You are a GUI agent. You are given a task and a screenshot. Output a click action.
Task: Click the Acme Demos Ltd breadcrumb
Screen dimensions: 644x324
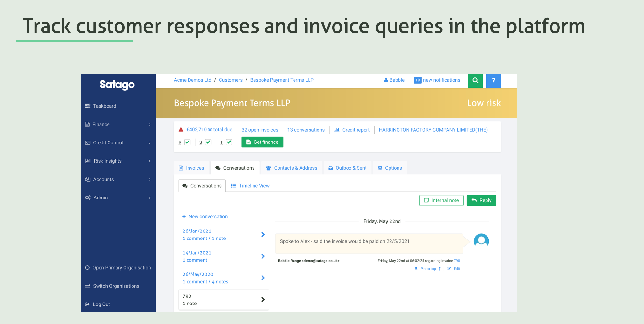pyautogui.click(x=193, y=80)
